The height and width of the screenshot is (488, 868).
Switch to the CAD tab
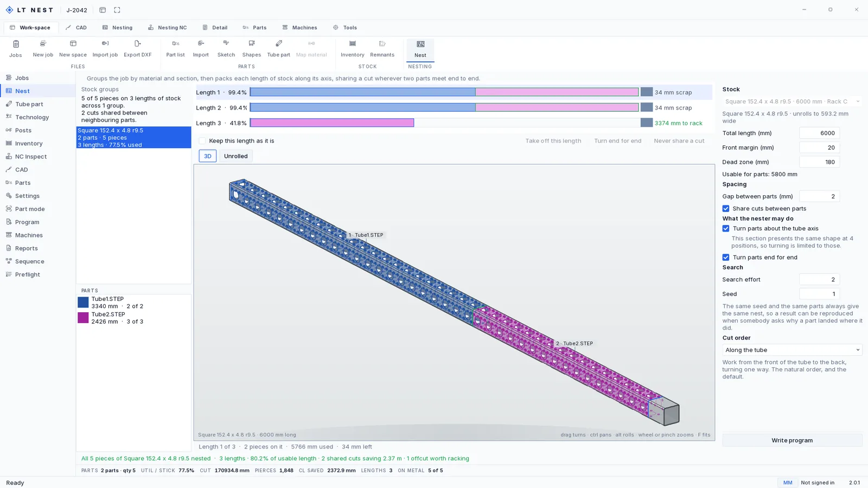pyautogui.click(x=76, y=28)
